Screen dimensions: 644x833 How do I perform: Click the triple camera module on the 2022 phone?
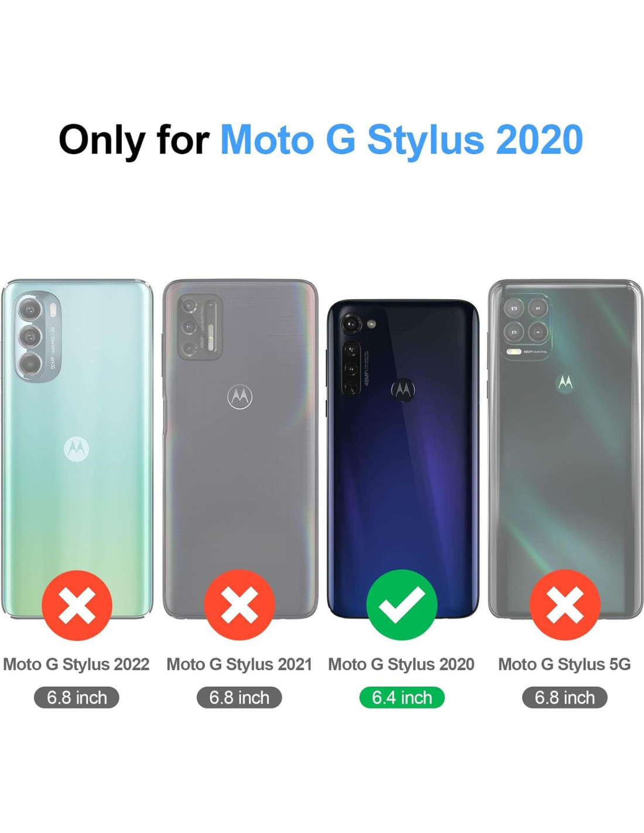[36, 337]
